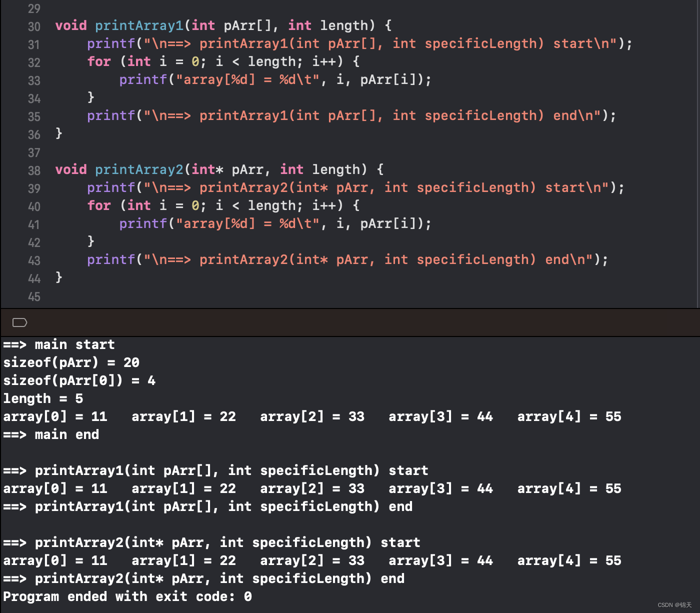Click the '==> main end' console line
Viewport: 700px width, 613px height.
(x=51, y=434)
